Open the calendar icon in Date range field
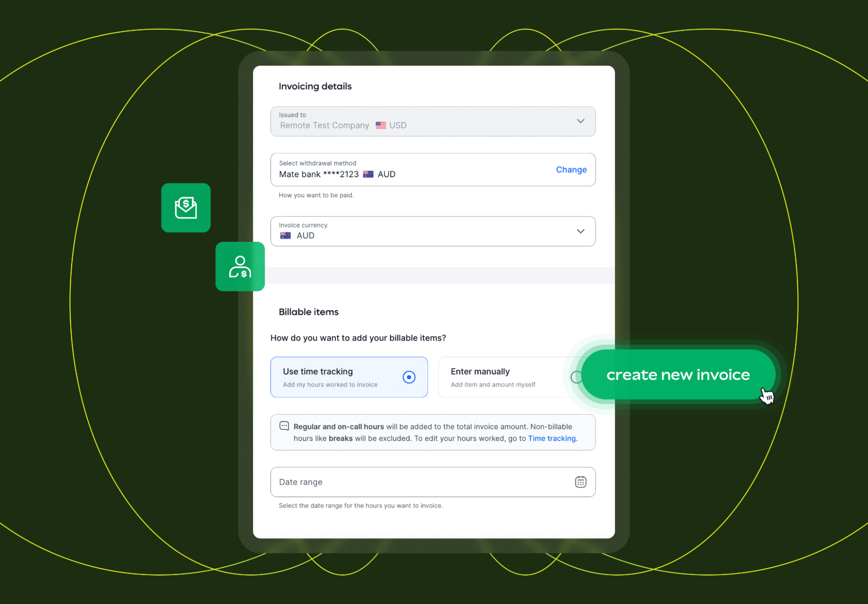Screen dimensions: 868x604 tap(580, 482)
